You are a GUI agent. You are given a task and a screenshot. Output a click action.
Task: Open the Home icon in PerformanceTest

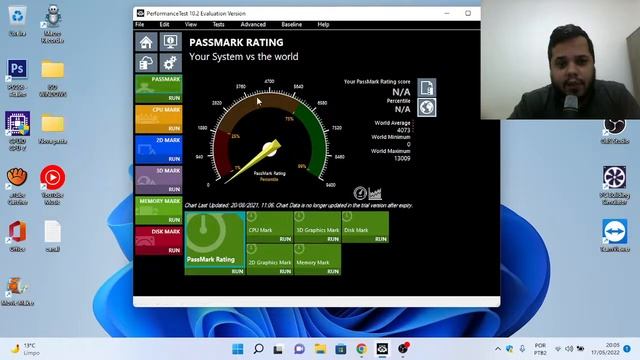click(x=146, y=42)
